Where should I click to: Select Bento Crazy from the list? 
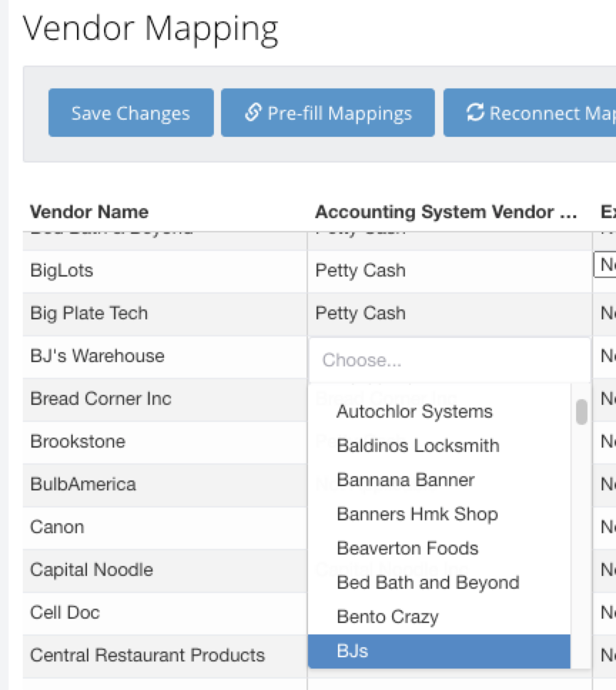pos(387,617)
